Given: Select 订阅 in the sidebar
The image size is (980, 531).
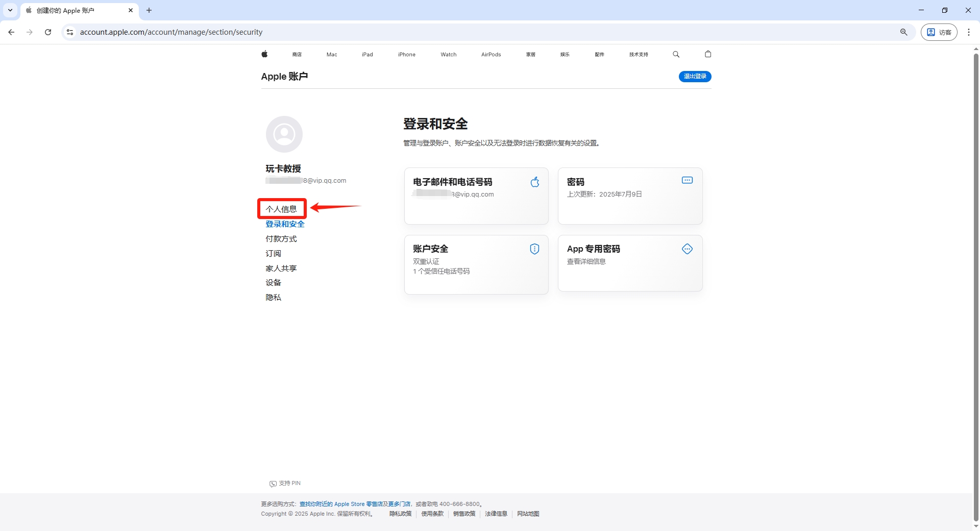Looking at the screenshot, I should tap(273, 254).
